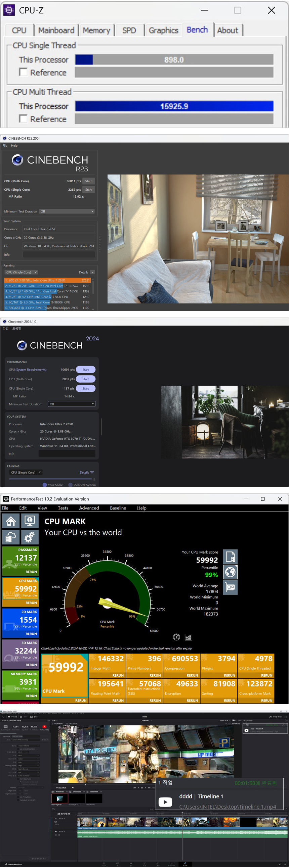This screenshot has height=868, width=289.
Task: Switch to the Mainboard tab in CPU-Z
Action: tap(56, 30)
